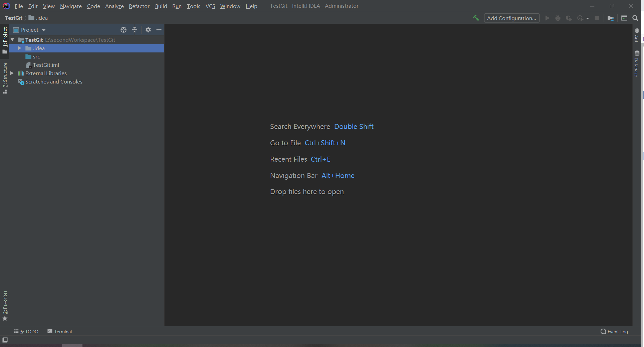Click Add Configuration button
Viewport: 644px width, 347px height.
click(511, 18)
